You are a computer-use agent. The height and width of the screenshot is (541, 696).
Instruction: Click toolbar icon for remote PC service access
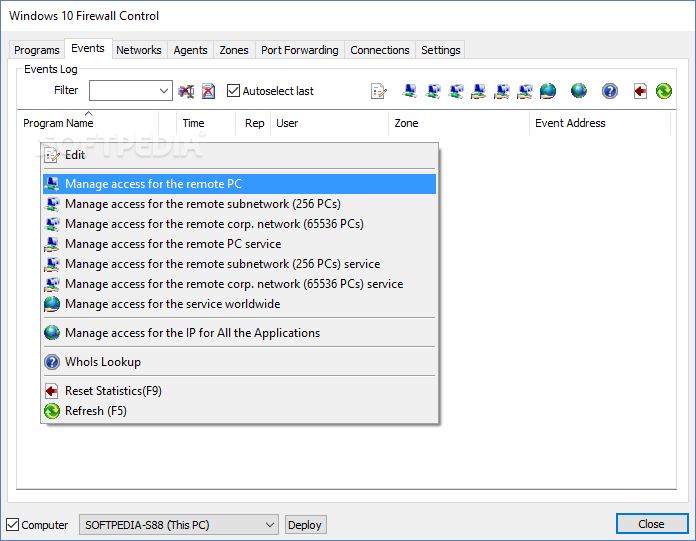point(478,91)
